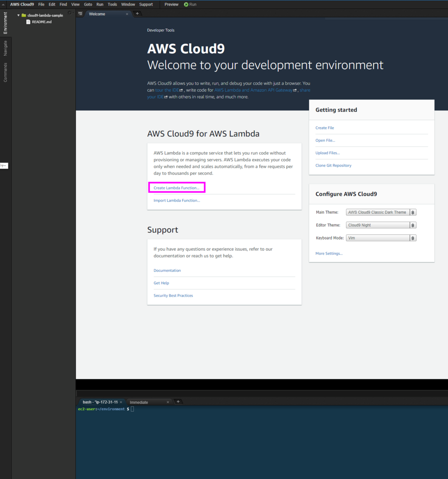The width and height of the screenshot is (448, 479).
Task: Open the Editor Theme dropdown
Action: [x=381, y=225]
